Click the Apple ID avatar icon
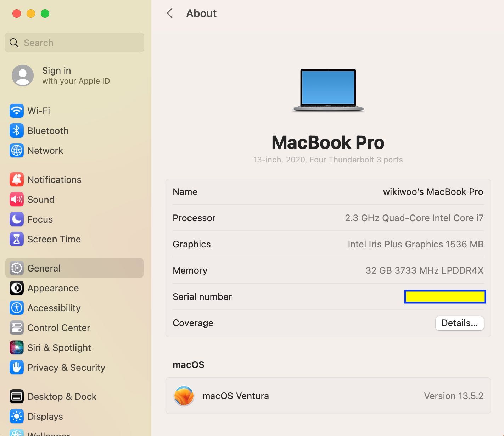The width and height of the screenshot is (504, 436). click(23, 76)
